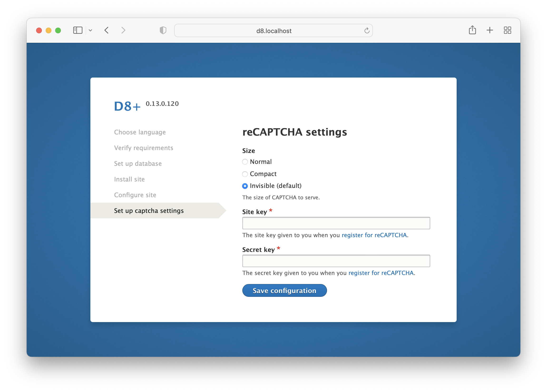
Task: Toggle the Safari sidebar icon
Action: click(x=78, y=30)
